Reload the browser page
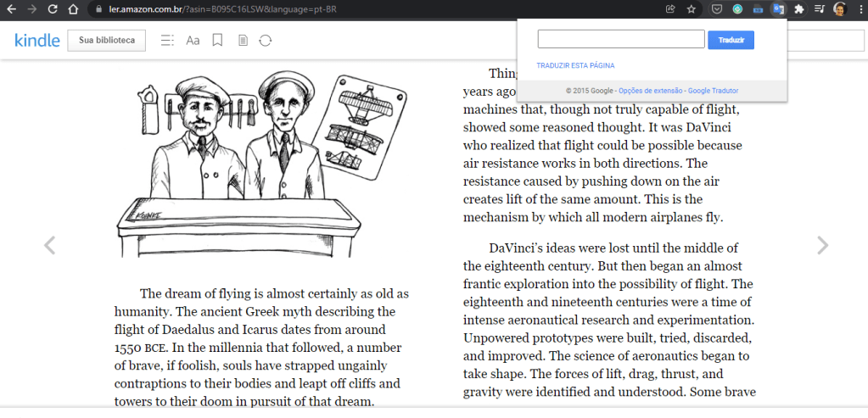Viewport: 868px width, 418px height. pos(53,9)
